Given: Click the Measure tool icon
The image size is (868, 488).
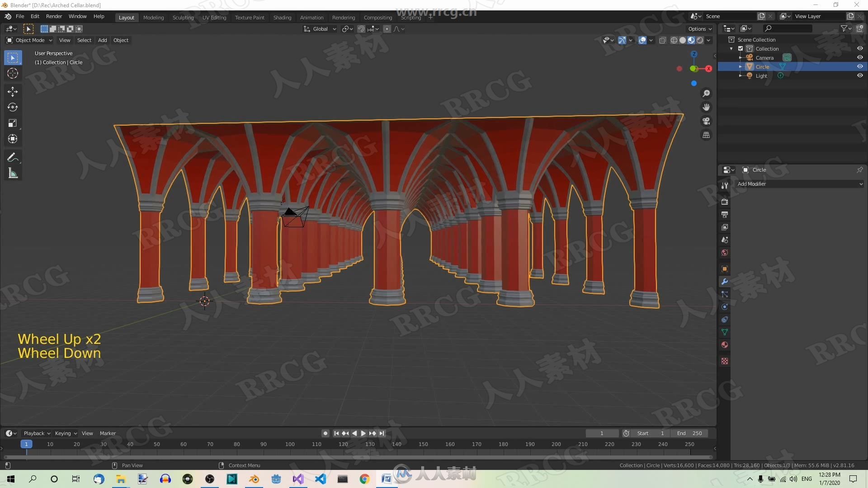Looking at the screenshot, I should [13, 174].
